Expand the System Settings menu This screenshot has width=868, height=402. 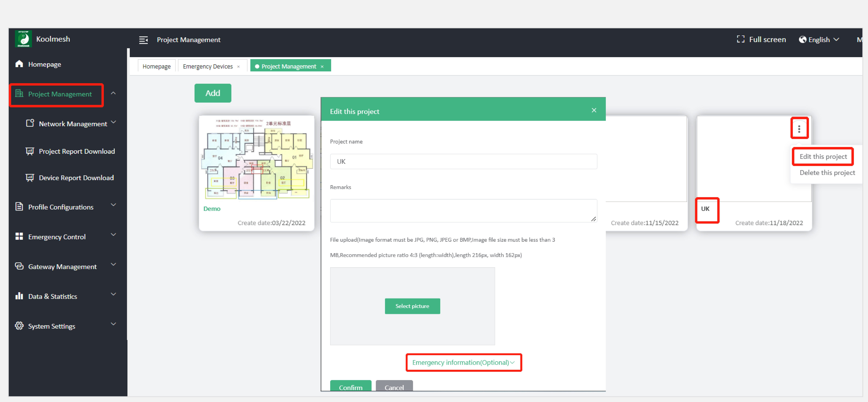[x=114, y=324]
